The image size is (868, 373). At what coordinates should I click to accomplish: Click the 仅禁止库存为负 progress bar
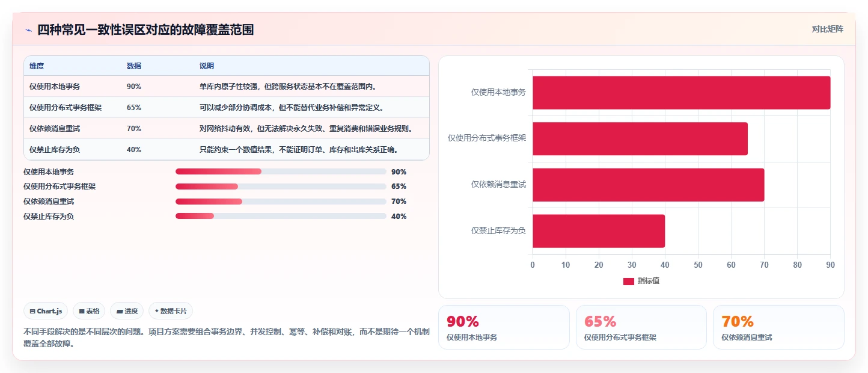[281, 216]
